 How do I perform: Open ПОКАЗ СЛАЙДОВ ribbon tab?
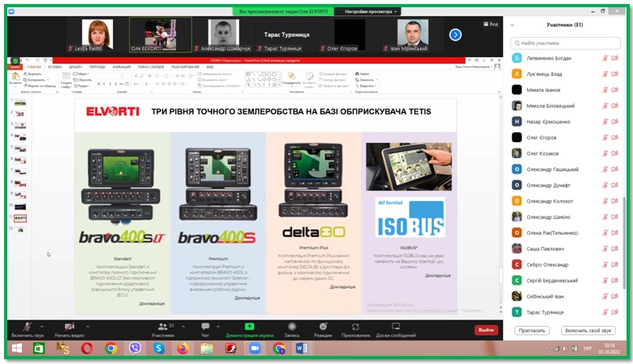pos(151,67)
